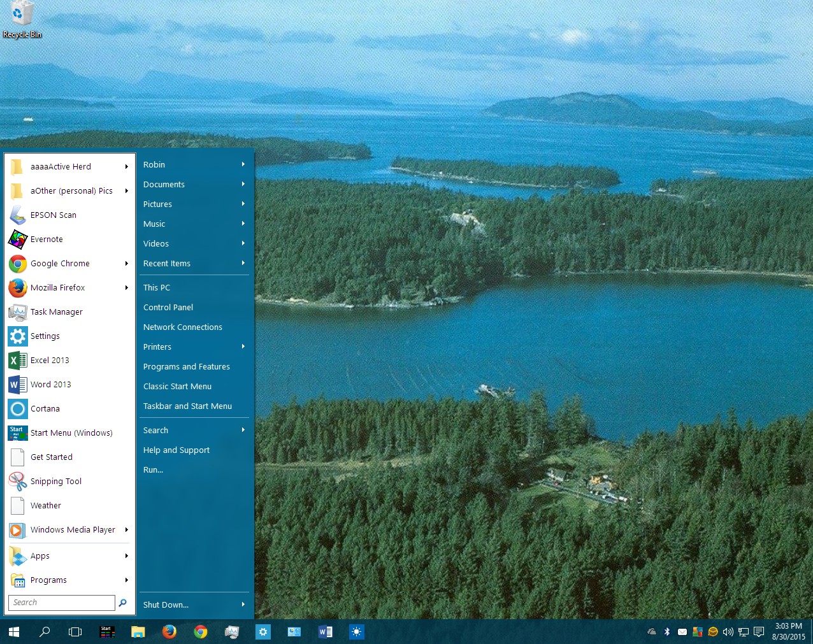Open the Pictures menu entry
This screenshot has width=813, height=644.
pos(194,204)
